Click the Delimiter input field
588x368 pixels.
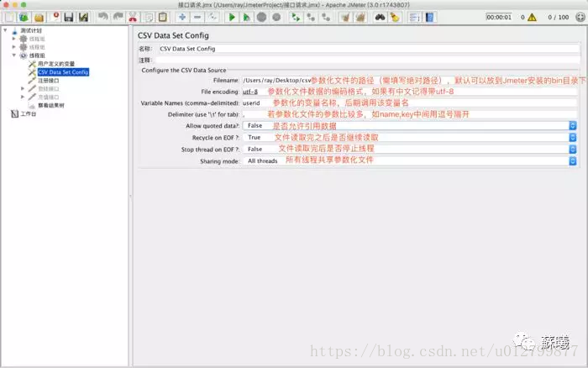(410, 114)
